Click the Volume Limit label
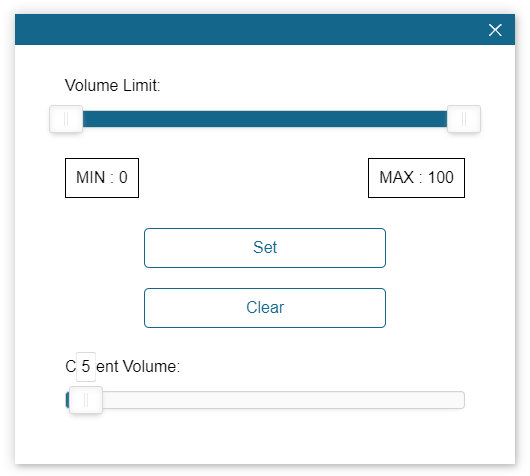This screenshot has width=530, height=476. click(112, 85)
